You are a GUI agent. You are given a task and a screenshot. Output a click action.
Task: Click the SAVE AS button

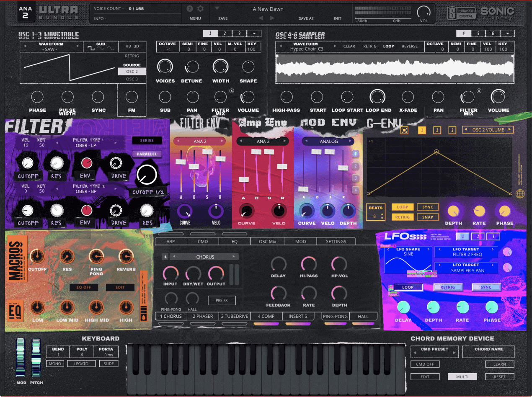tap(306, 18)
